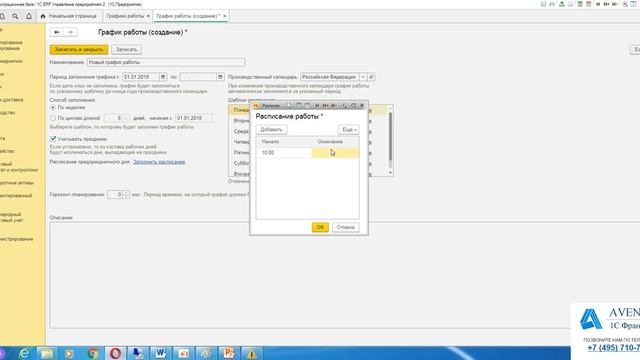Click the planning horizon months spinner
The height and width of the screenshot is (360, 640).
(x=127, y=195)
